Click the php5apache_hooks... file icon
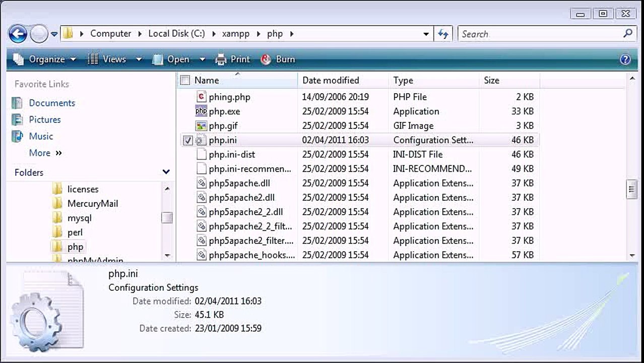This screenshot has height=363, width=644. (x=201, y=255)
